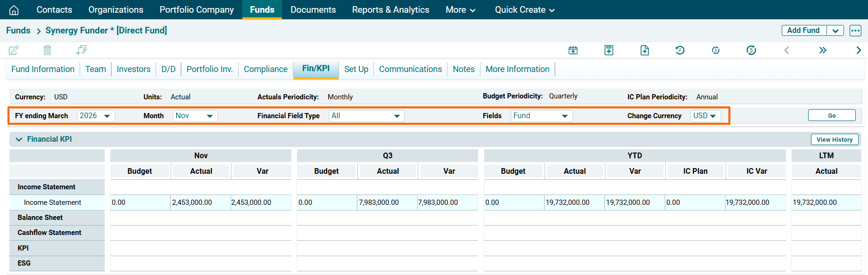Click the home icon in navigation bar
This screenshot has height=275, width=868.
point(14,10)
